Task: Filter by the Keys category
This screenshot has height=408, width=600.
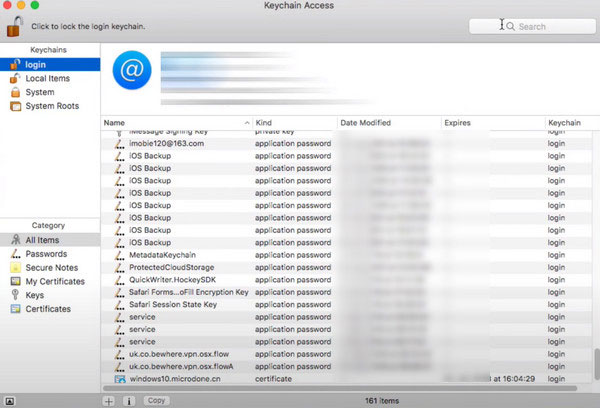Action: pos(35,295)
